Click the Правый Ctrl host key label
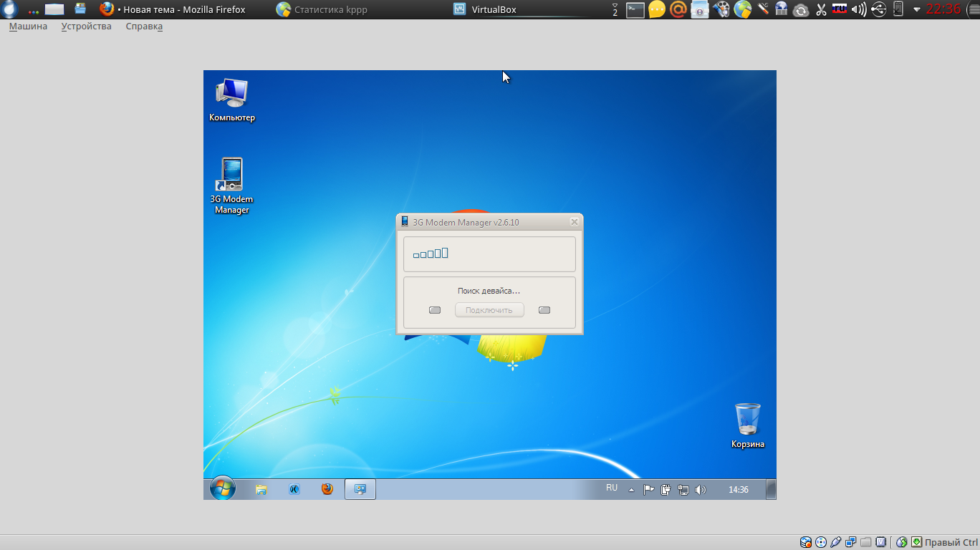 click(951, 542)
